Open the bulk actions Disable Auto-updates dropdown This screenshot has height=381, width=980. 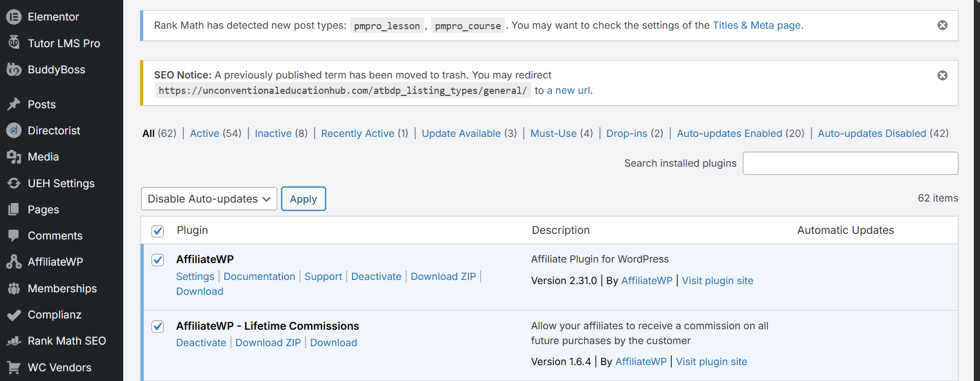coord(209,199)
